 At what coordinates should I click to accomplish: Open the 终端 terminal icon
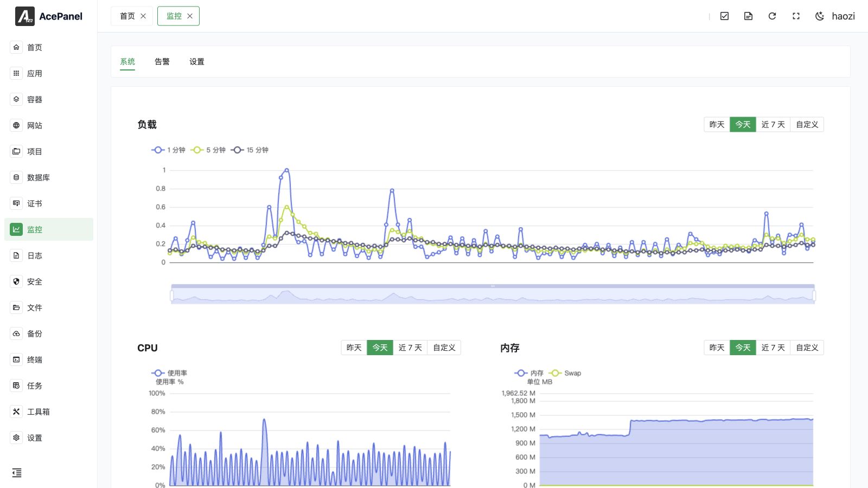pos(16,359)
